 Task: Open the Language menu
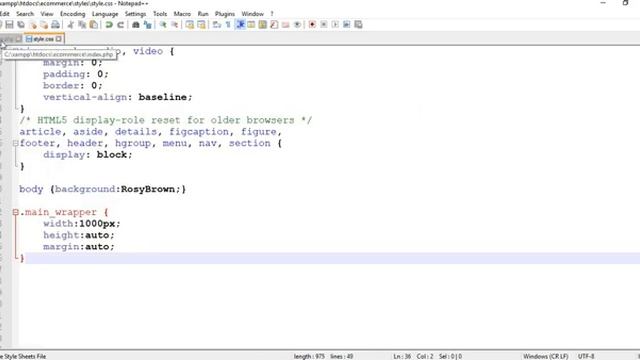[105, 14]
